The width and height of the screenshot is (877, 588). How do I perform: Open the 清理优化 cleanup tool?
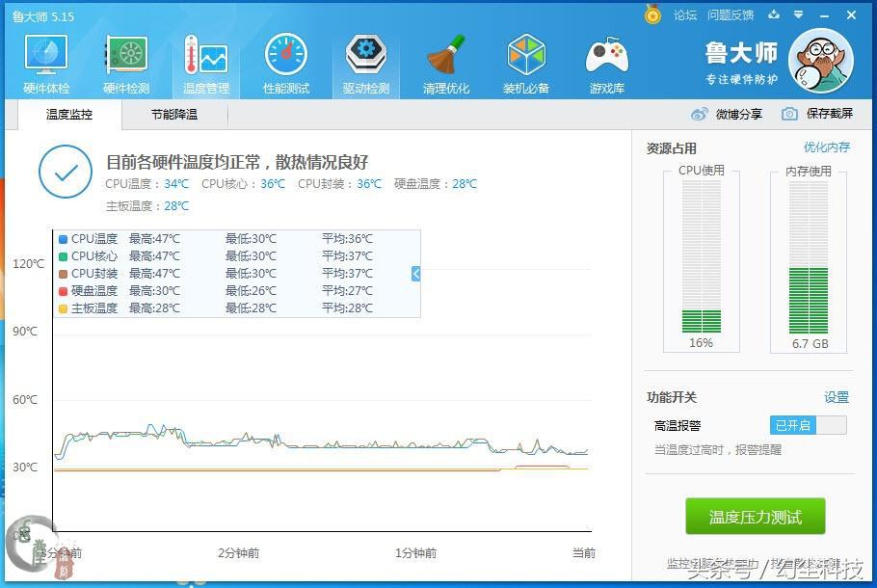pos(445,61)
